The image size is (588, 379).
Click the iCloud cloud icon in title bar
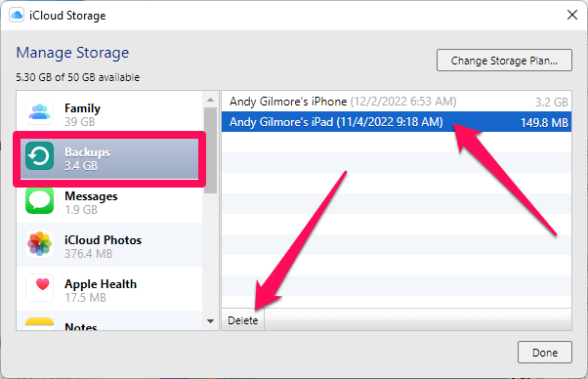[17, 16]
